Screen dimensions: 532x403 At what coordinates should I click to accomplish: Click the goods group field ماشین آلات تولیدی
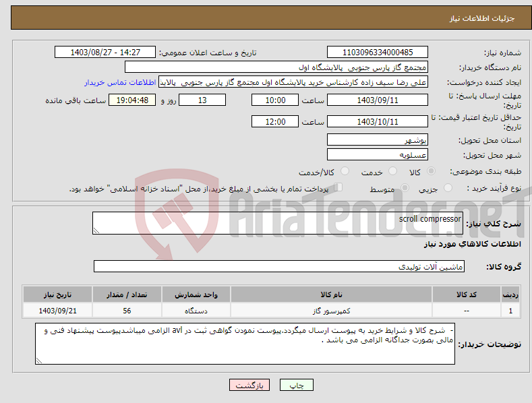(x=279, y=266)
